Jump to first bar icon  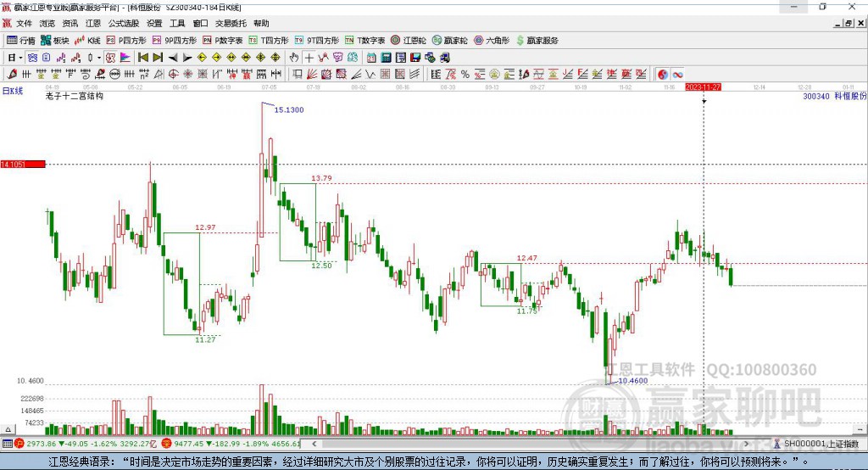click(142, 58)
